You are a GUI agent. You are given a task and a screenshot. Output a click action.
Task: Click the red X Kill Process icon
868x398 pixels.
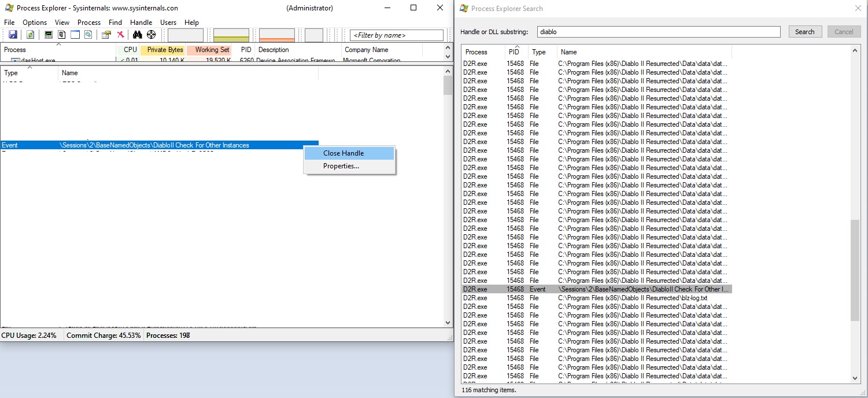[120, 35]
